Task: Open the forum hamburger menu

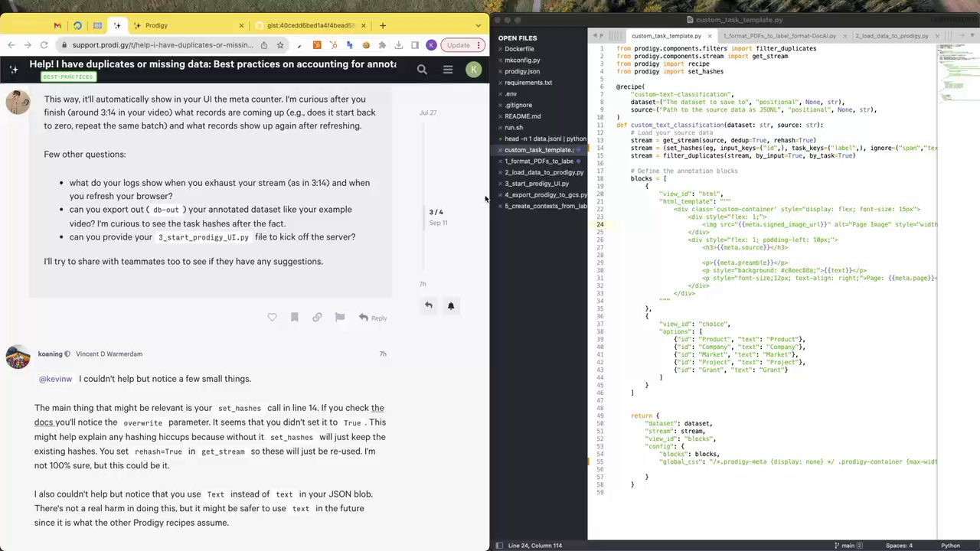Action: (x=448, y=70)
